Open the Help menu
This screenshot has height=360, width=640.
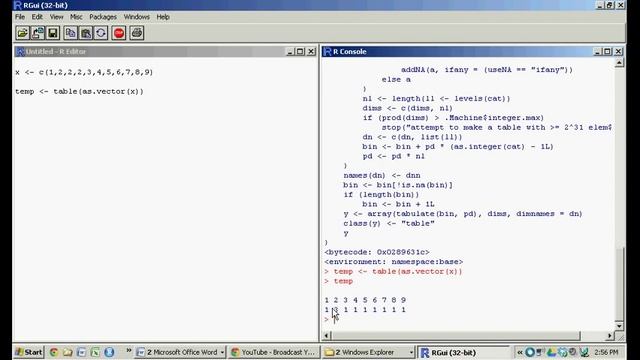pyautogui.click(x=163, y=17)
